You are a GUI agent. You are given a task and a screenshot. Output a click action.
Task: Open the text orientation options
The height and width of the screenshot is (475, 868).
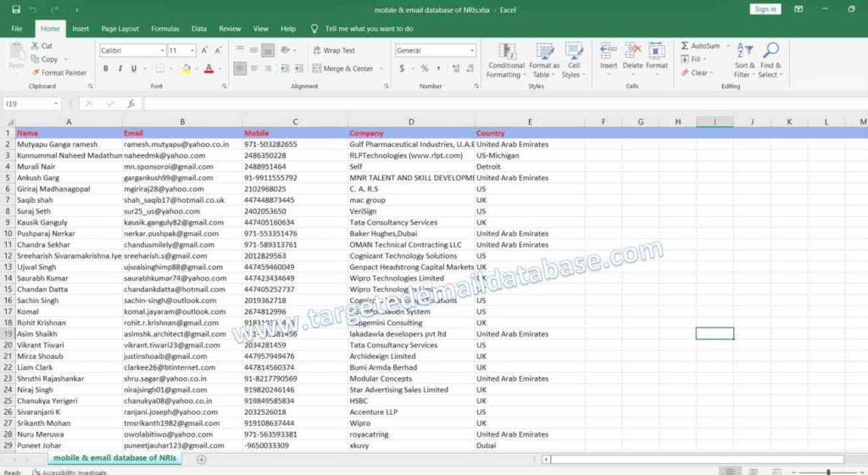287,50
